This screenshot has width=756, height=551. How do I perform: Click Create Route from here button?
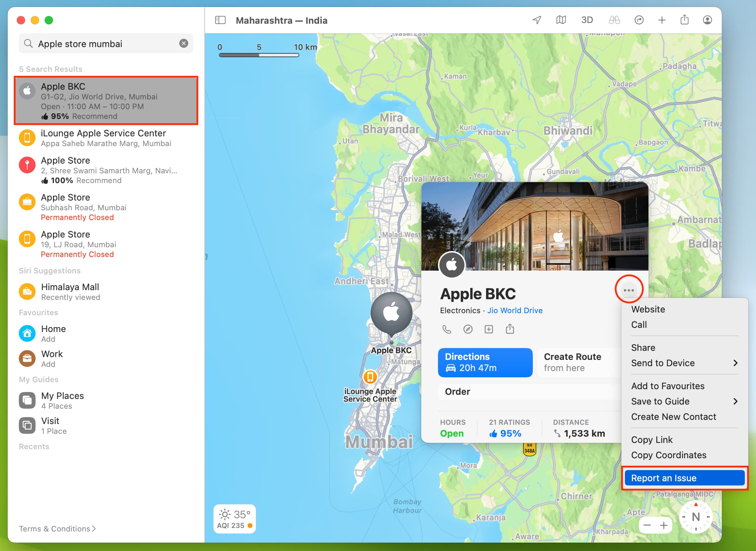579,362
